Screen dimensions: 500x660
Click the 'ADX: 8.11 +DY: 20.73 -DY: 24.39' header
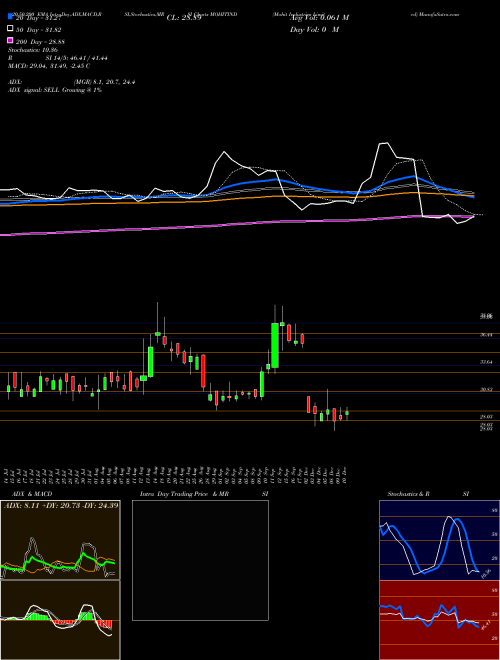pyautogui.click(x=61, y=505)
